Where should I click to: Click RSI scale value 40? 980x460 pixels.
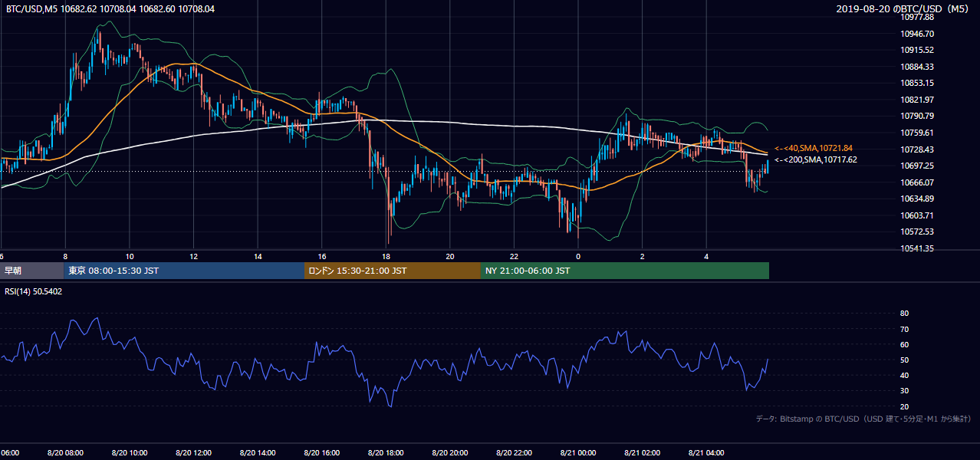904,375
